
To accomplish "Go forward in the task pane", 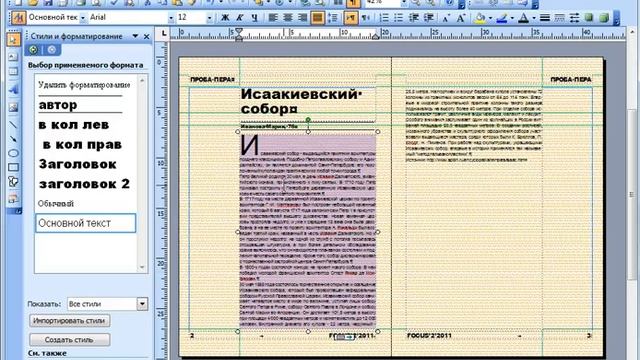I will [x=51, y=50].
